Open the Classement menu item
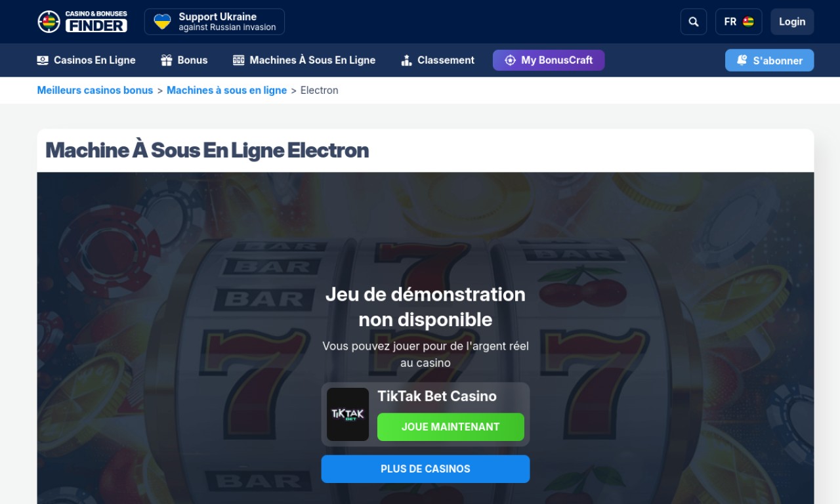 point(438,60)
